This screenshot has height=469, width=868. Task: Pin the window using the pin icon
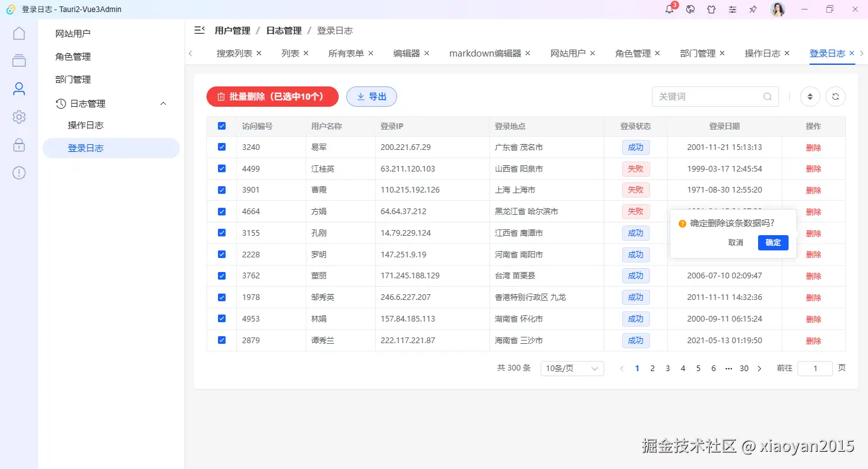tap(753, 10)
